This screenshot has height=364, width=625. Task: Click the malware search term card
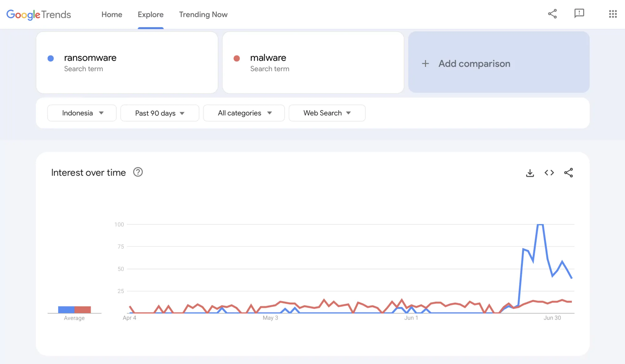pyautogui.click(x=313, y=62)
